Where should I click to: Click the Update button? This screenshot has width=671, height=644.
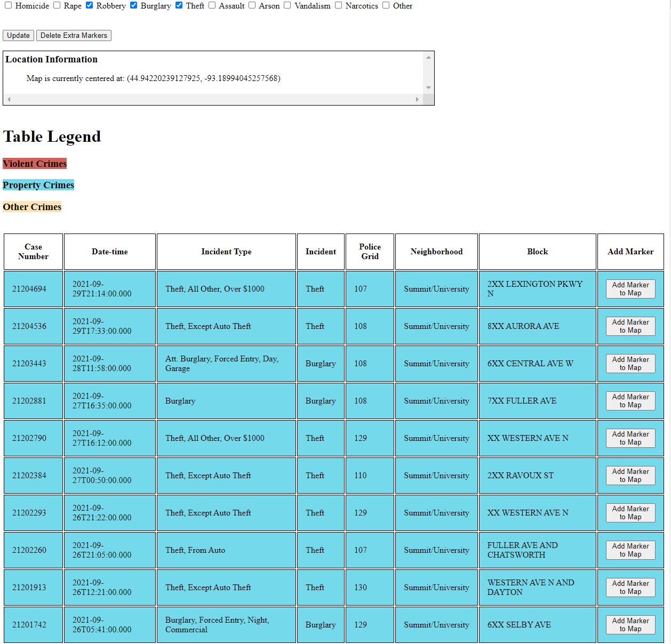[x=18, y=36]
